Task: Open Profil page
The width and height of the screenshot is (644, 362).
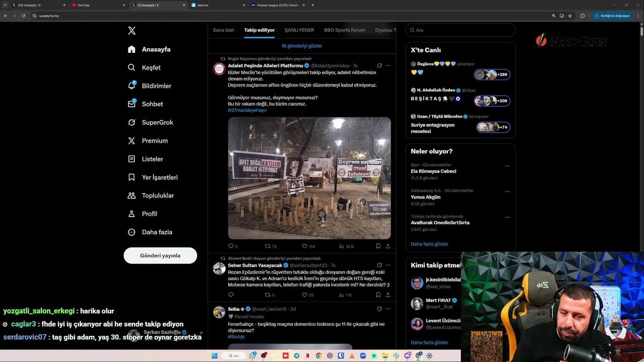Action: click(142, 214)
